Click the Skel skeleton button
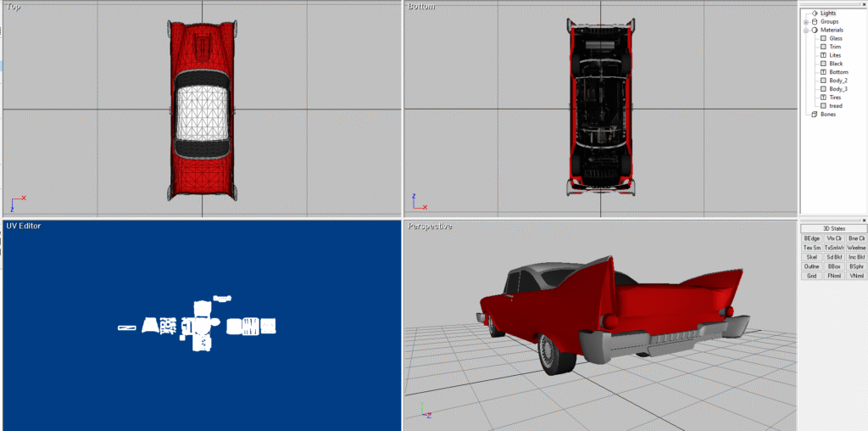Viewport: 868px width, 431px height. point(812,257)
